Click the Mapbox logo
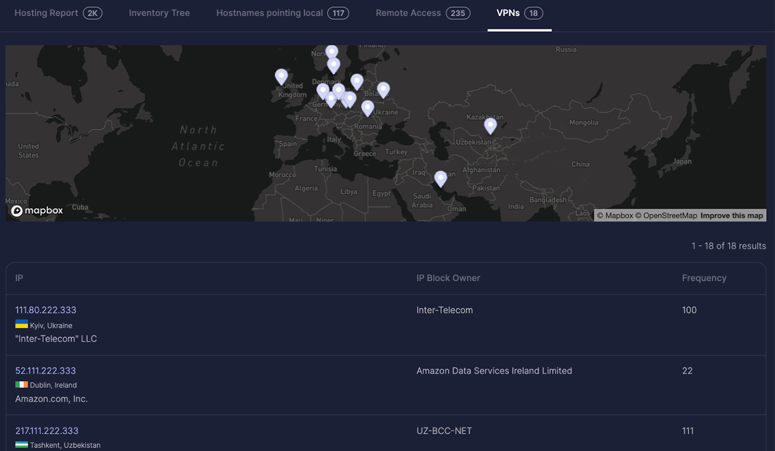Viewport: 775px width, 451px height. coord(38,211)
